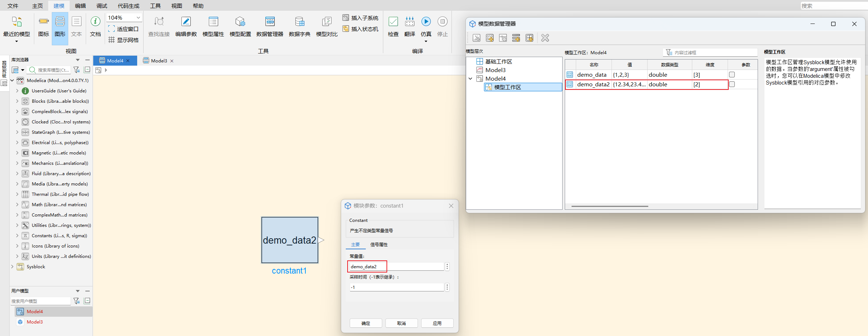Click the 编辑参数 icon
868x336 pixels.
(x=186, y=22)
